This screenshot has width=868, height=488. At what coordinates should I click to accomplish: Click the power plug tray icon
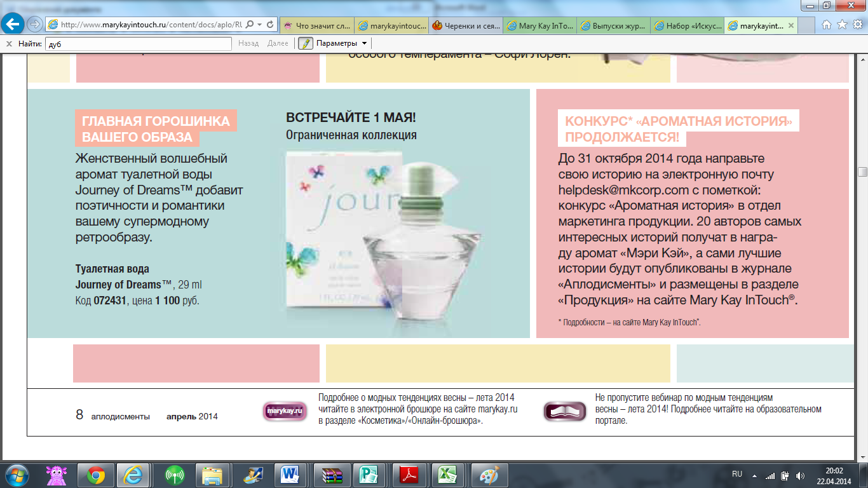pyautogui.click(x=785, y=475)
